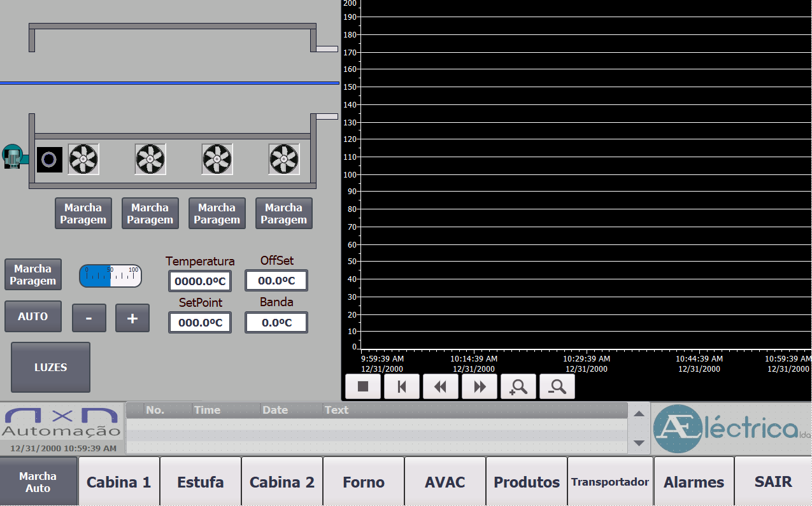This screenshot has height=506, width=812.
Task: Zoom in on the trend chart
Action: coord(518,386)
